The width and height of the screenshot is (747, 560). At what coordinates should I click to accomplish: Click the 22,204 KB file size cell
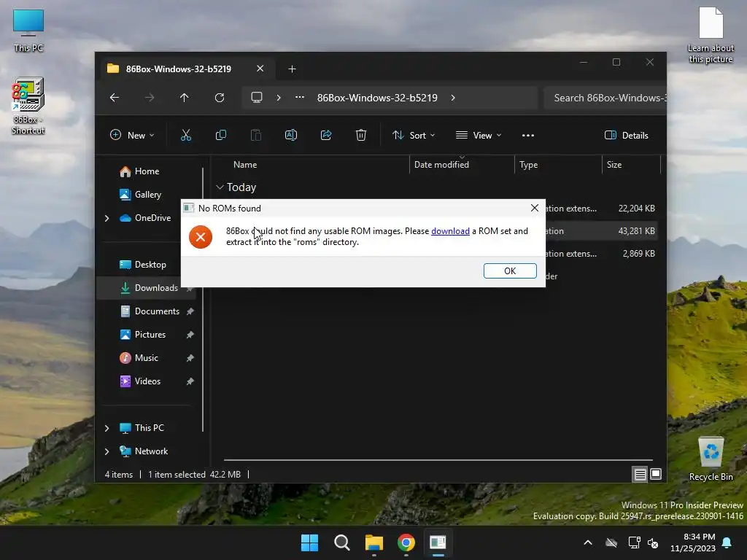point(636,209)
